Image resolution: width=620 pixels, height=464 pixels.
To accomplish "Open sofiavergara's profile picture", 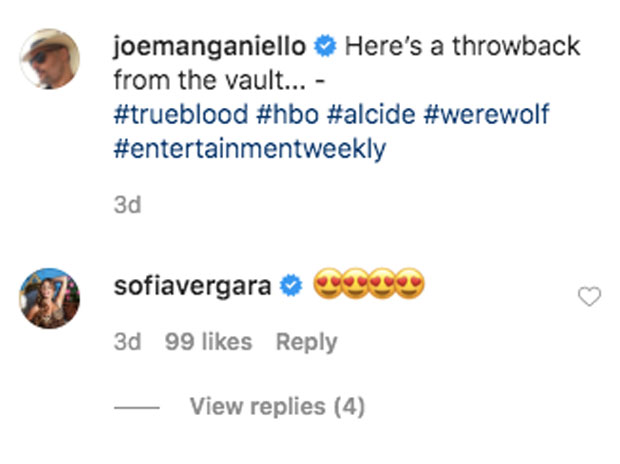I will (50, 297).
